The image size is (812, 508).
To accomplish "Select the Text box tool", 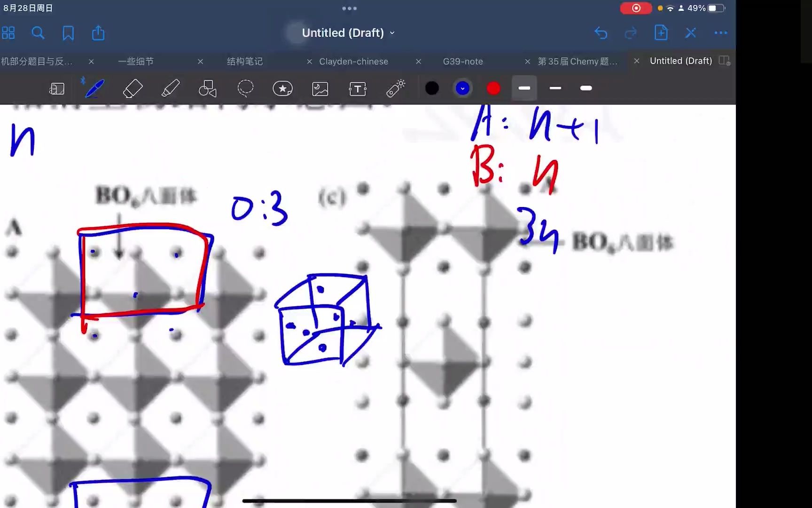I will tap(358, 88).
